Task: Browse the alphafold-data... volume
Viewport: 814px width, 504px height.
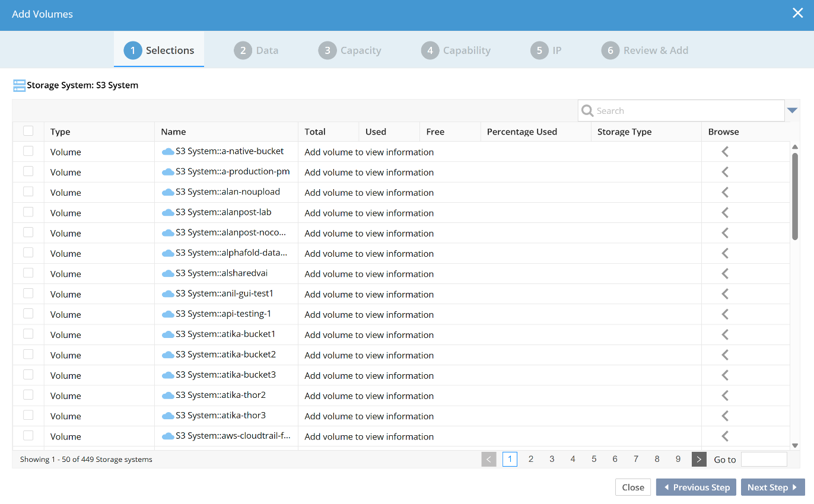Action: click(x=724, y=253)
